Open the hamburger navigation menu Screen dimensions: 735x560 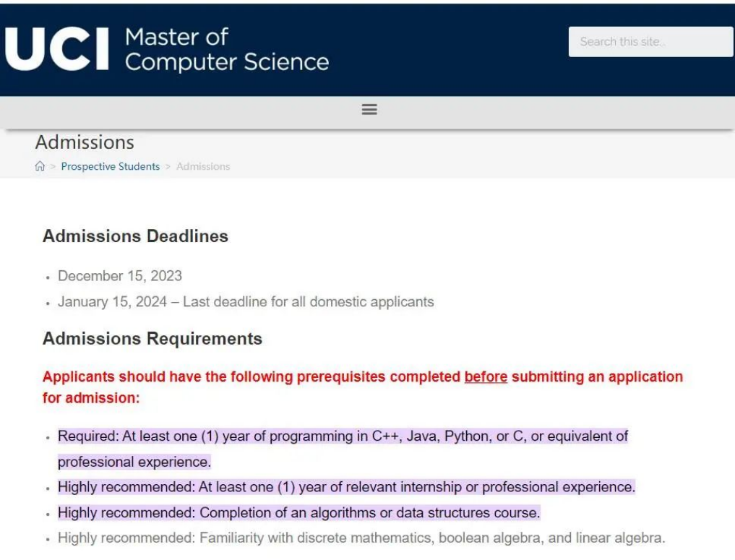click(x=369, y=110)
